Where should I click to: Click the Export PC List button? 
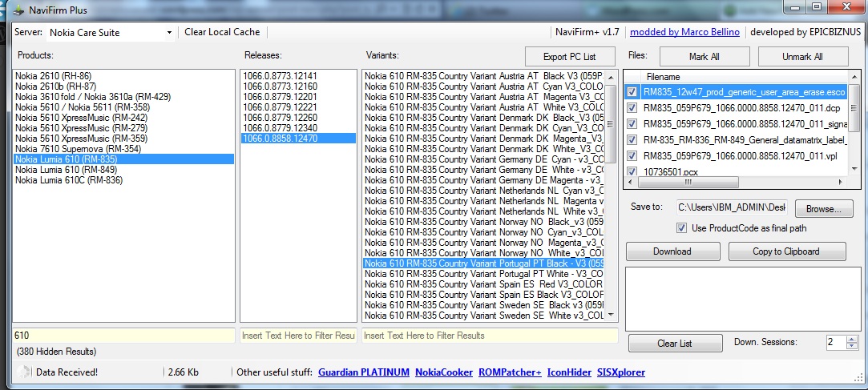570,56
